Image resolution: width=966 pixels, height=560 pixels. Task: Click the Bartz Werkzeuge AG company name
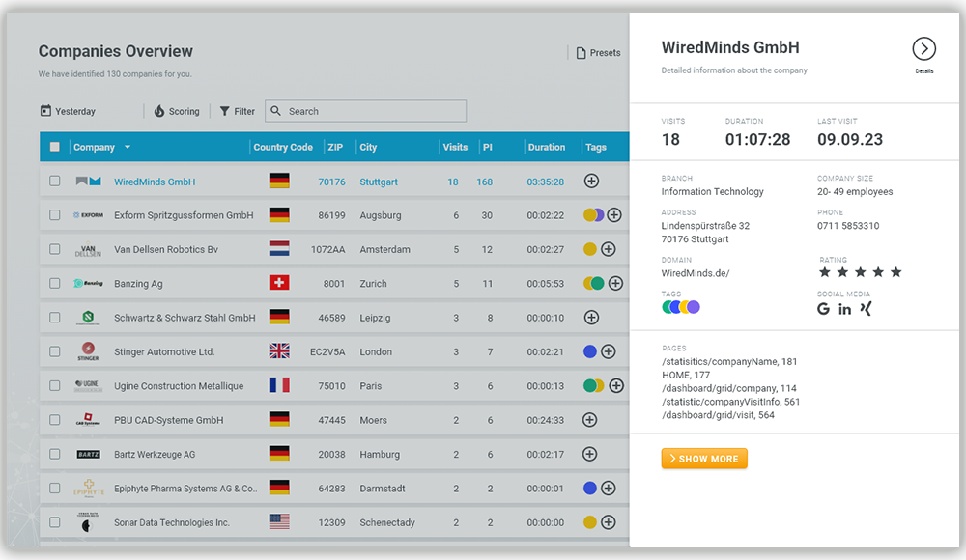[155, 454]
